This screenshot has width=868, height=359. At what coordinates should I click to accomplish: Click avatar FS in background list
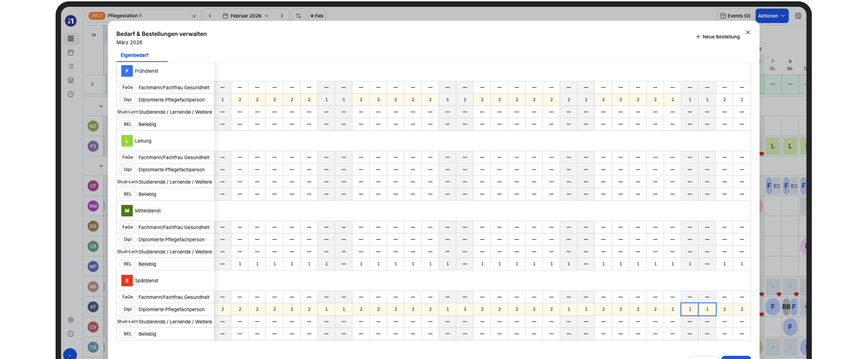coord(93,146)
